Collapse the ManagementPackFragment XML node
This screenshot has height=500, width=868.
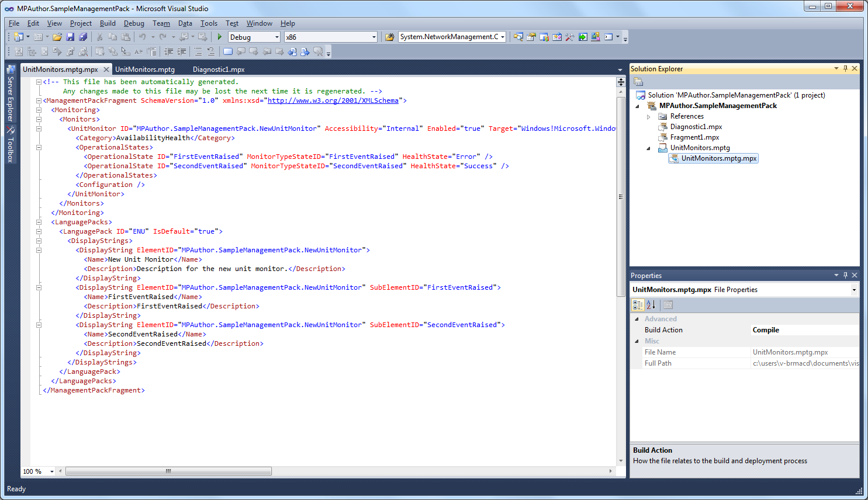39,100
